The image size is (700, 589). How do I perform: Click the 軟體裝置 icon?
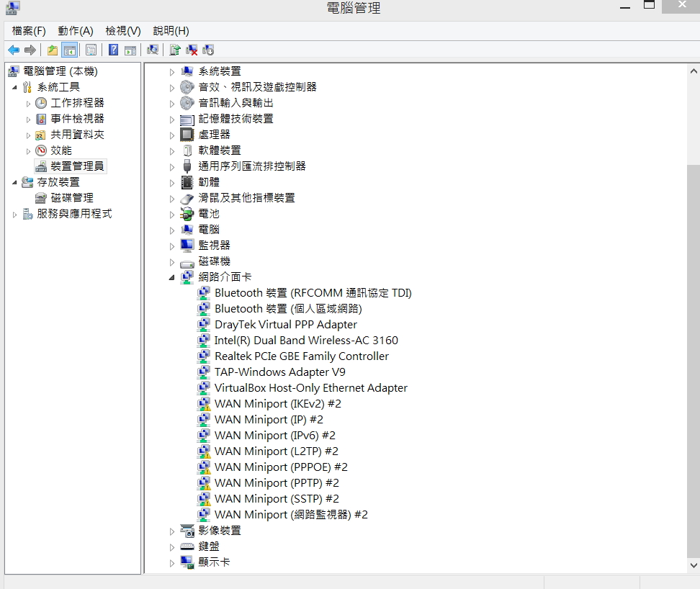coord(187,150)
